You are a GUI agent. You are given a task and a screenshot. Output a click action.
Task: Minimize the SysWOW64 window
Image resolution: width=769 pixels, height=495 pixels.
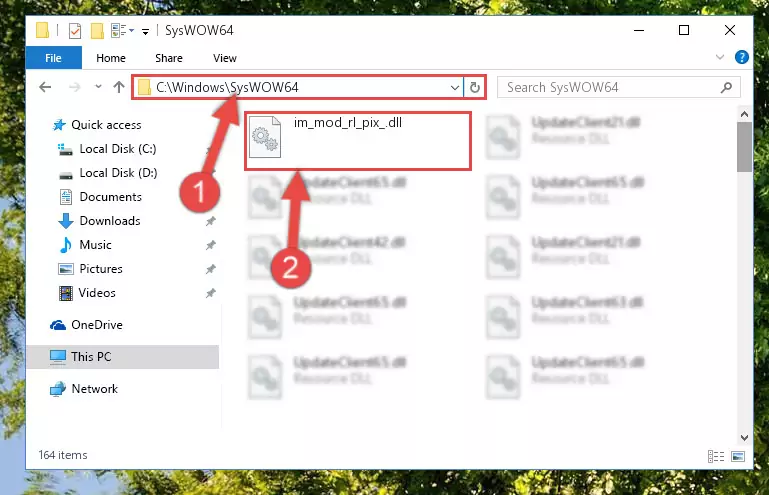[x=639, y=30]
